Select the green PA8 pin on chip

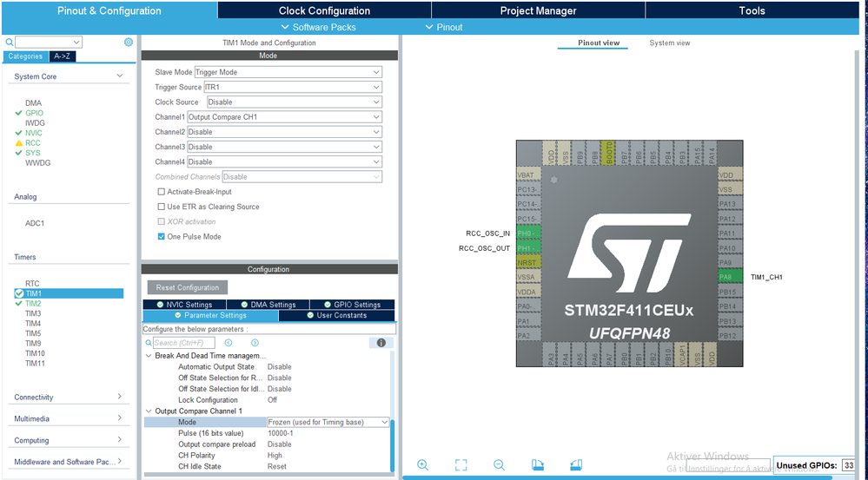tap(726, 277)
